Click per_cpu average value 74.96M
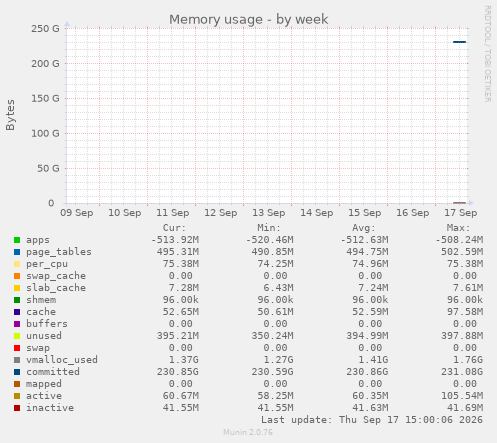Image resolution: width=497 pixels, height=443 pixels. pyautogui.click(x=370, y=264)
